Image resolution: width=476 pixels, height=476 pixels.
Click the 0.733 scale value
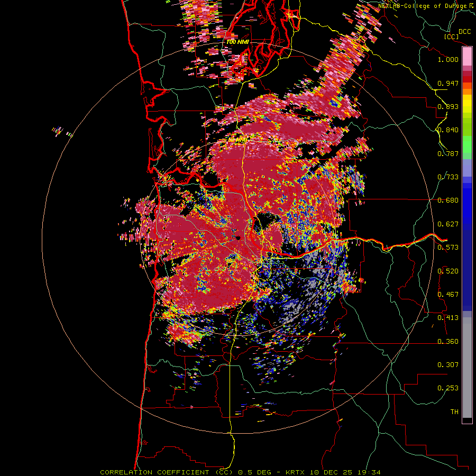click(448, 177)
